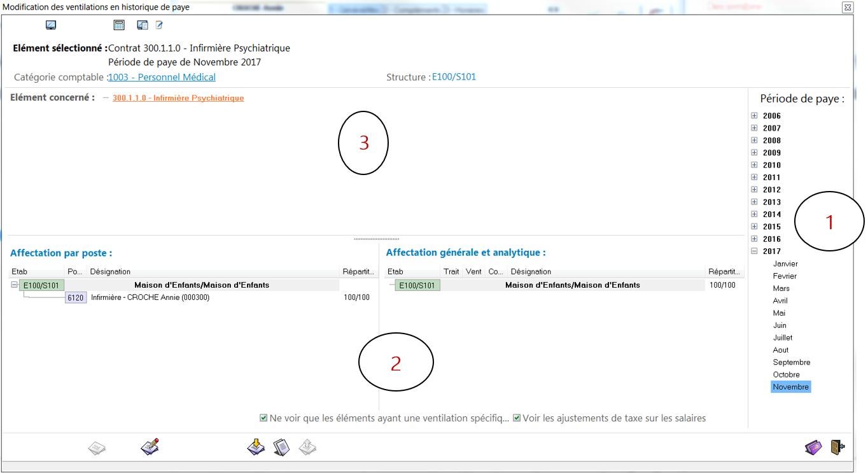
Task: Toggle 'Ne voir que les éléments ayant une ventilation' checkbox
Action: tap(263, 418)
